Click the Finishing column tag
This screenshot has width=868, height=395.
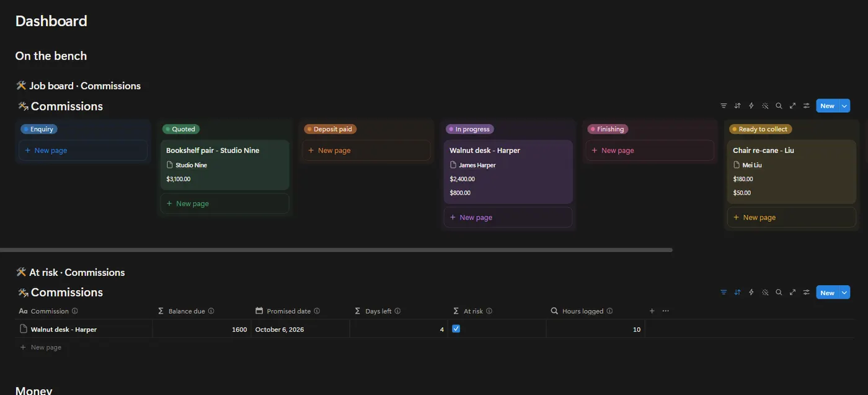[x=608, y=129]
